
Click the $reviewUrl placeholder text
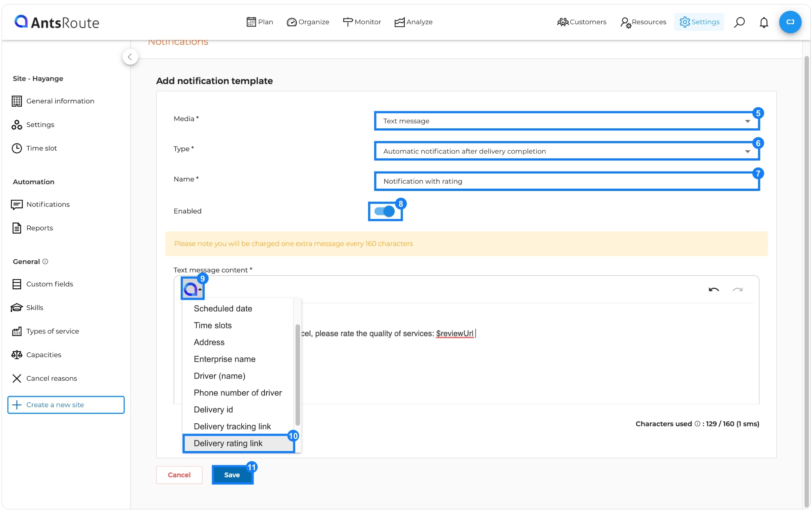point(455,333)
